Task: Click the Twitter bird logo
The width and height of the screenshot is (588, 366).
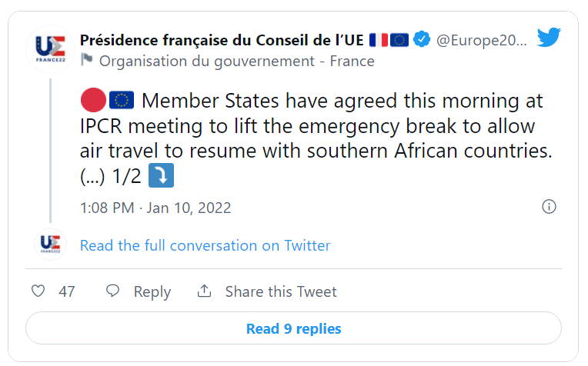Action: [x=549, y=38]
